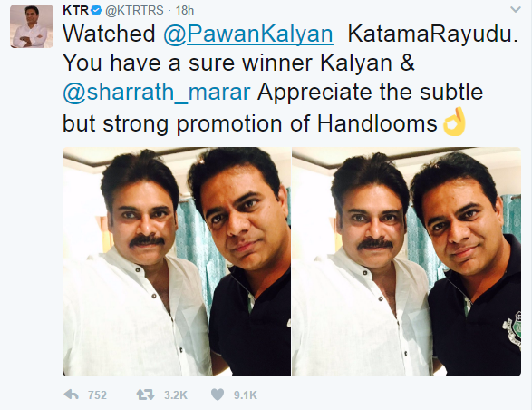Click the 752 replies count

[x=97, y=395]
